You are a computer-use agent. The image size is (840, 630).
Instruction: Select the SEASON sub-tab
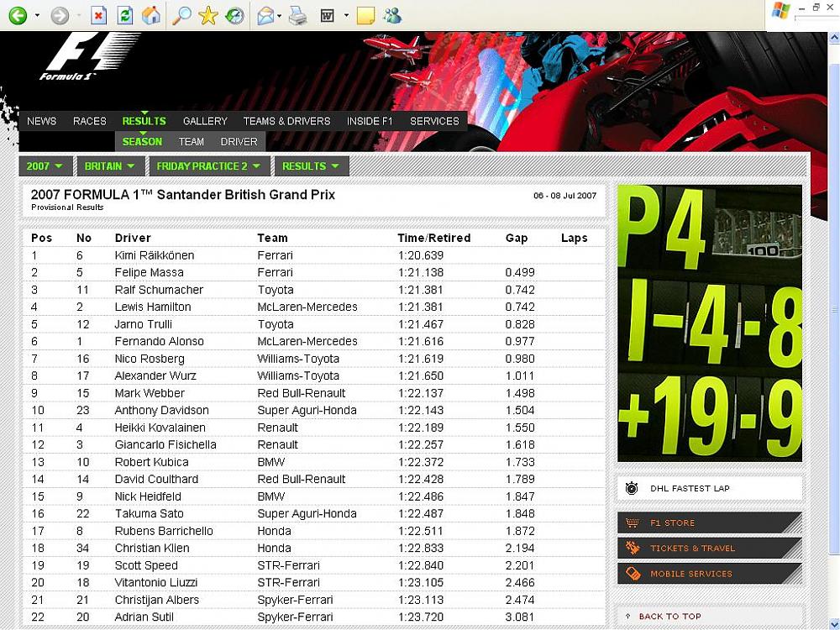click(142, 141)
